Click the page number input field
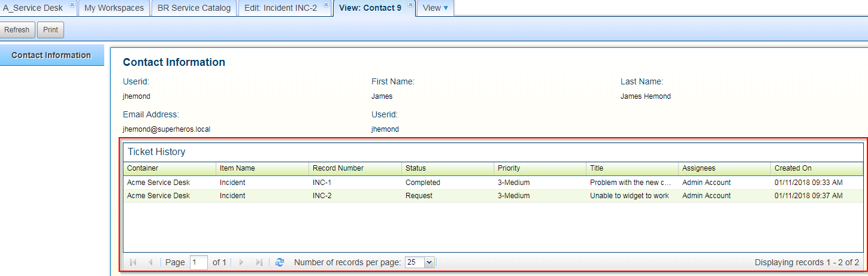This screenshot has height=276, width=868. [199, 262]
